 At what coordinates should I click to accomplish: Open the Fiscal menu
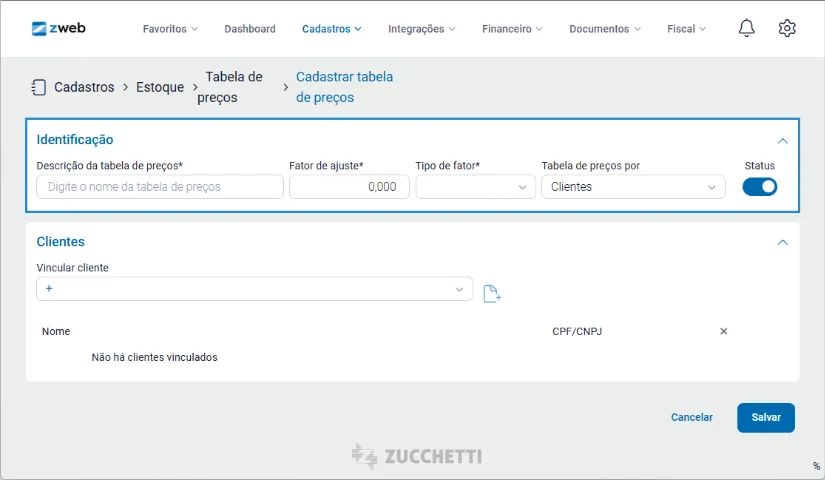pyautogui.click(x=686, y=29)
